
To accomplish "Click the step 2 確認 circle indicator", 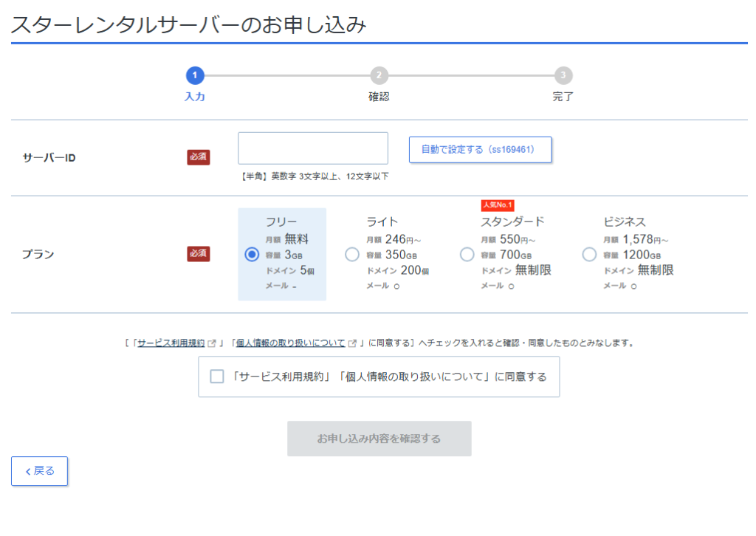I will [379, 75].
